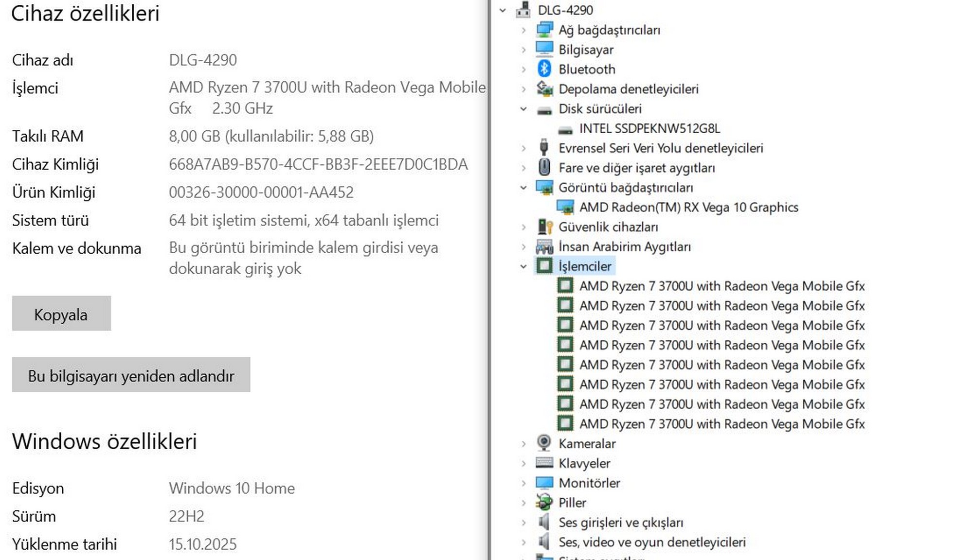Click the Kameralar webcam icon

[x=544, y=443]
